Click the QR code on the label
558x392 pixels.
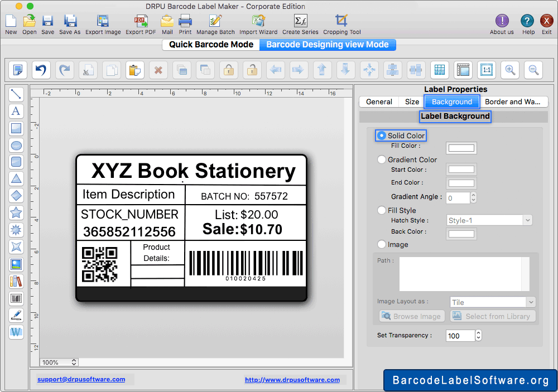pos(100,264)
